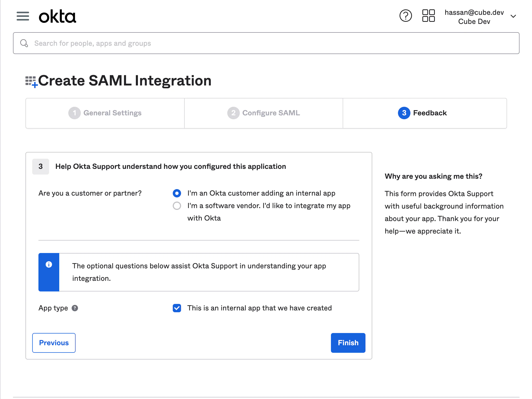Click the Create SAML Integration app icon

click(31, 82)
